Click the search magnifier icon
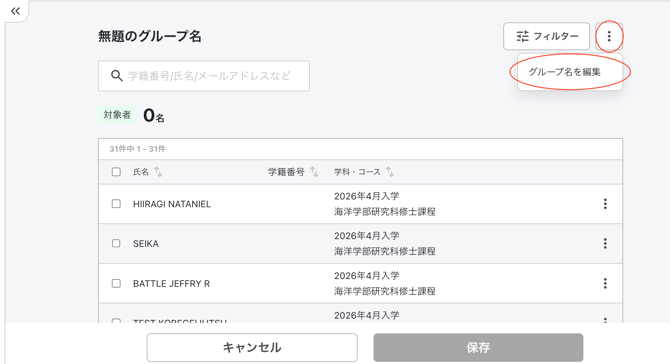This screenshot has height=364, width=670. point(116,76)
